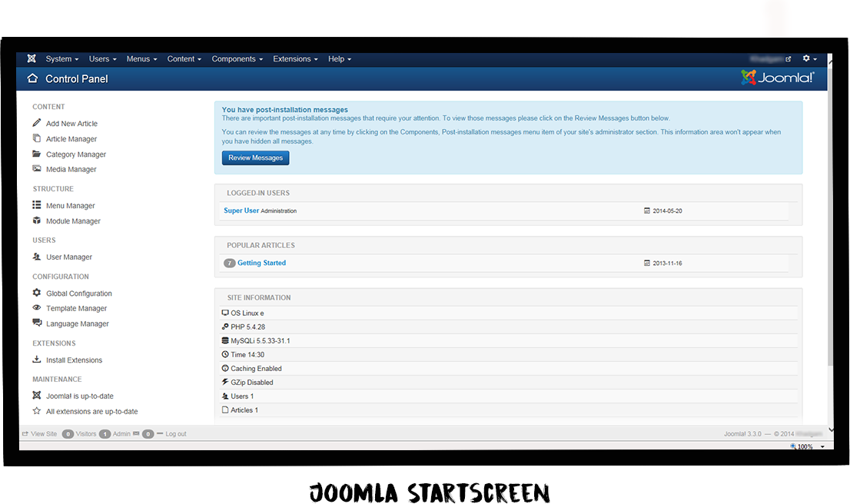Click the Article Manager pages icon

36,138
